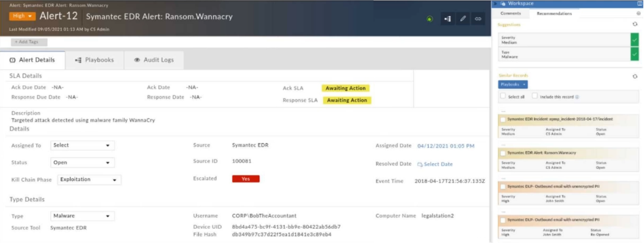644x243 pixels.
Task: Click the red Escalated Yes button
Action: tap(246, 179)
